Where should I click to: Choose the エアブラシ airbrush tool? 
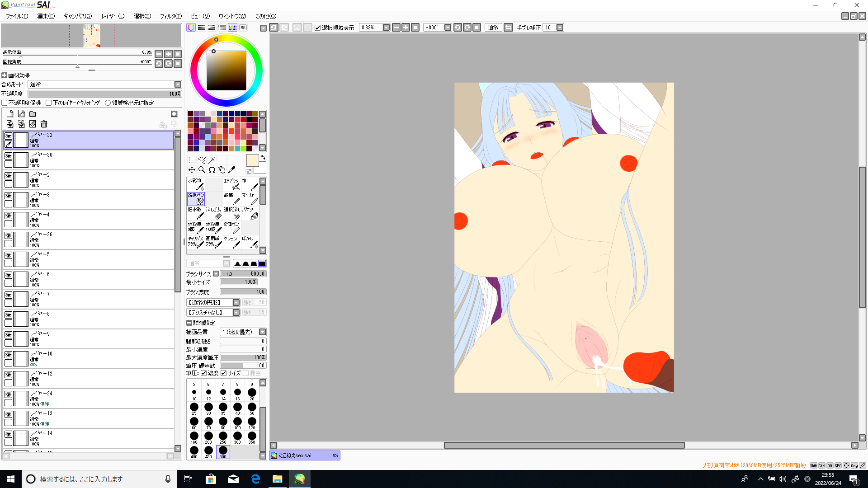[232, 184]
